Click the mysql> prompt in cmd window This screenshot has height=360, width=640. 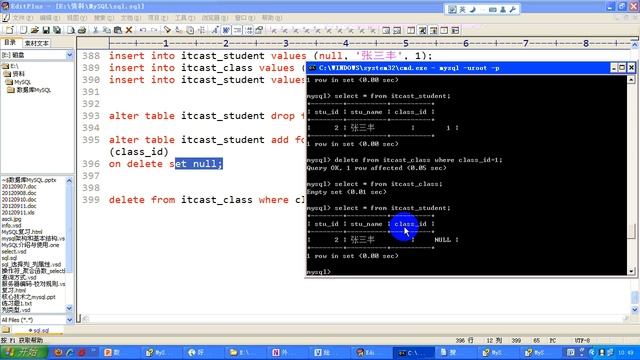318,272
